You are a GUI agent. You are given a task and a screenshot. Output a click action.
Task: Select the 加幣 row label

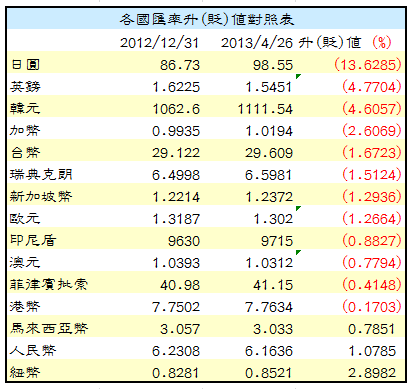(25, 131)
